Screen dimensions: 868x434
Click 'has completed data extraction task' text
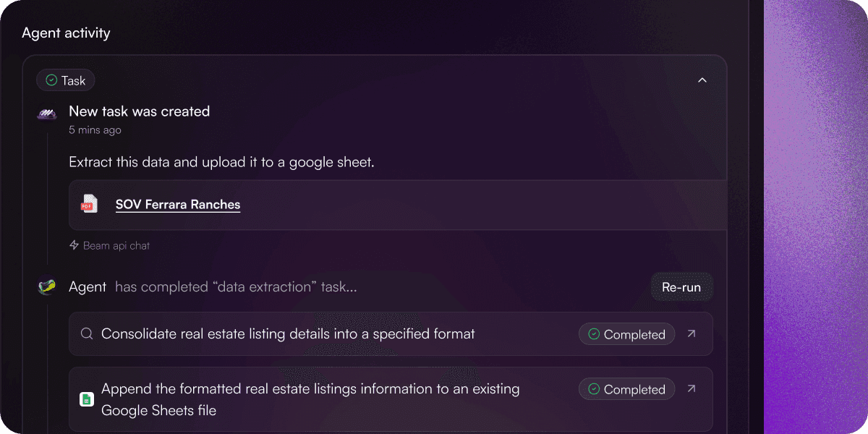click(x=236, y=287)
